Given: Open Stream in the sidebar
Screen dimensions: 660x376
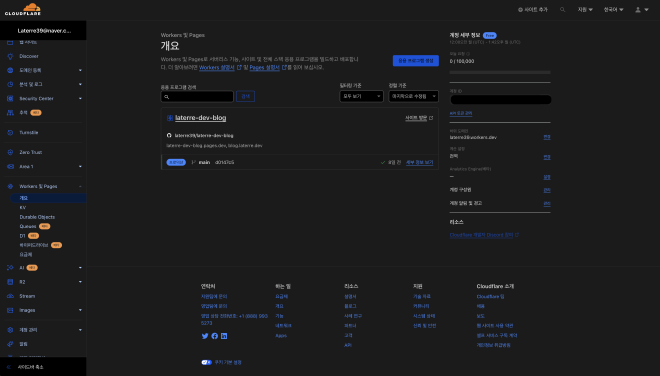Looking at the screenshot, I should (x=27, y=296).
